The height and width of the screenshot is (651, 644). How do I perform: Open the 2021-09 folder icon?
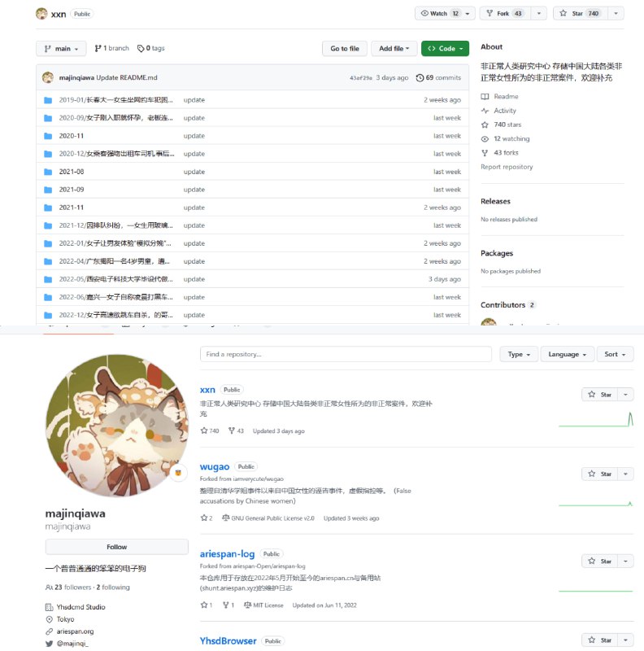click(x=48, y=190)
